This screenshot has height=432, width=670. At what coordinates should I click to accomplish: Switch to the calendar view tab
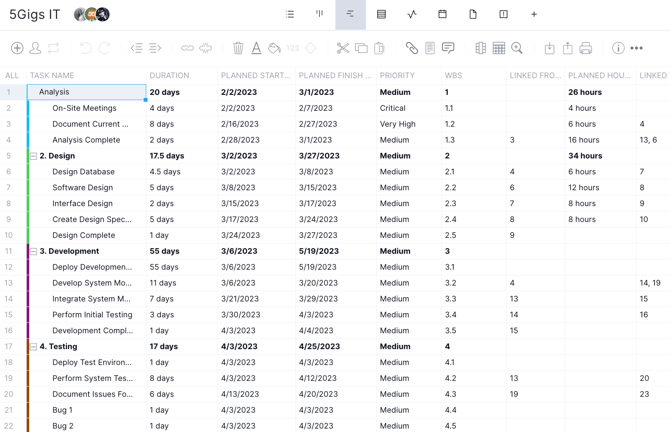442,15
